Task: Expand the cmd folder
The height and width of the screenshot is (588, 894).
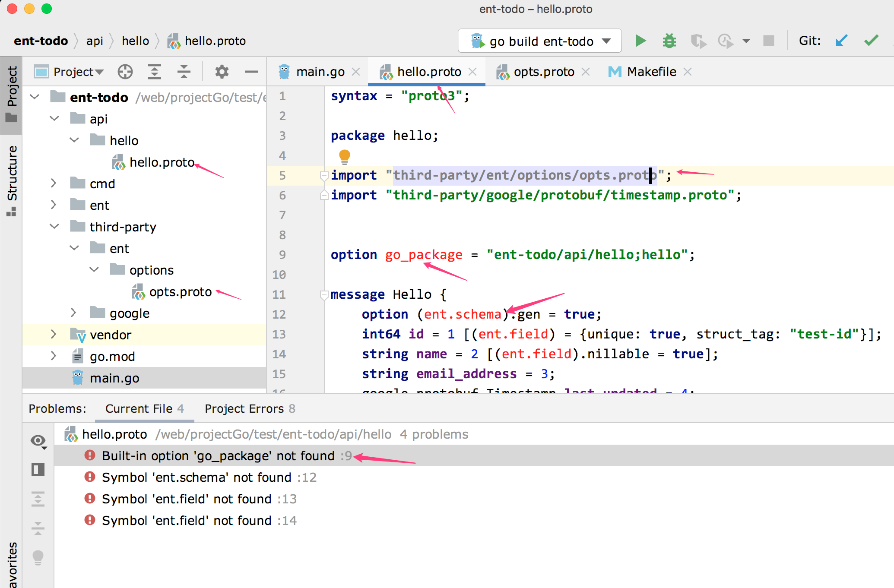Action: [x=54, y=183]
